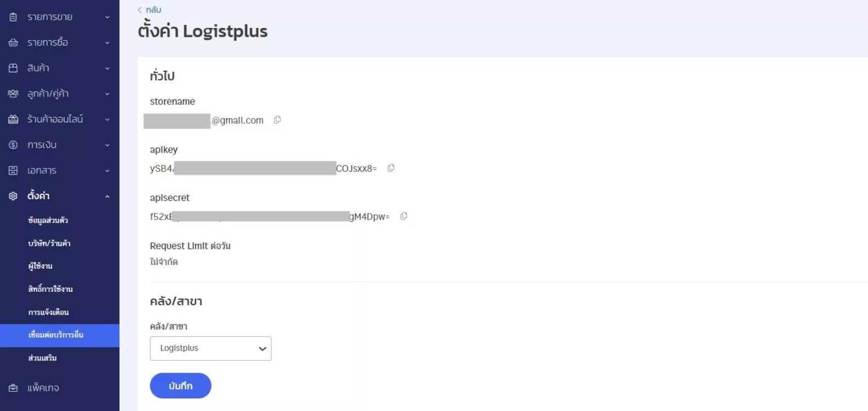Click the สินค้า box icon
The width and height of the screenshot is (868, 411).
point(13,68)
